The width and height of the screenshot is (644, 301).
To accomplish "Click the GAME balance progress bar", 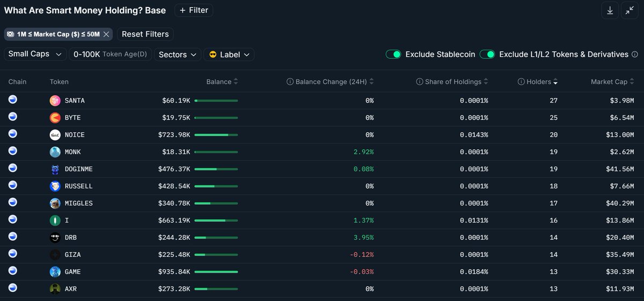I will (x=216, y=272).
